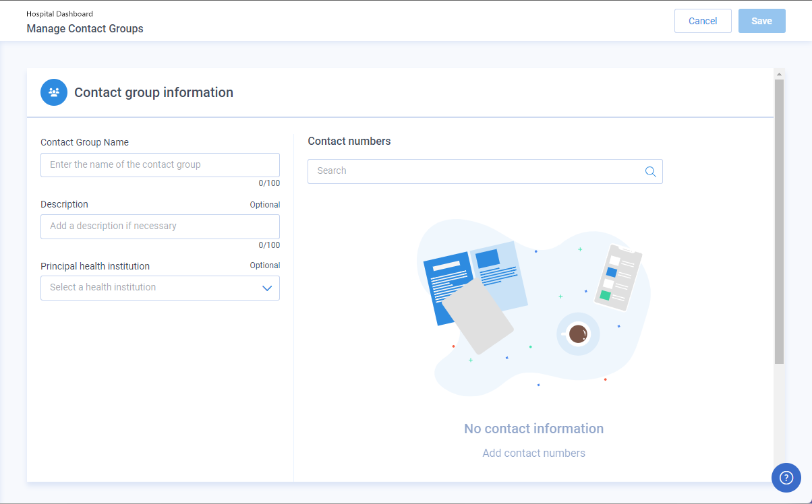Click the Contact numbers heading

(x=349, y=141)
